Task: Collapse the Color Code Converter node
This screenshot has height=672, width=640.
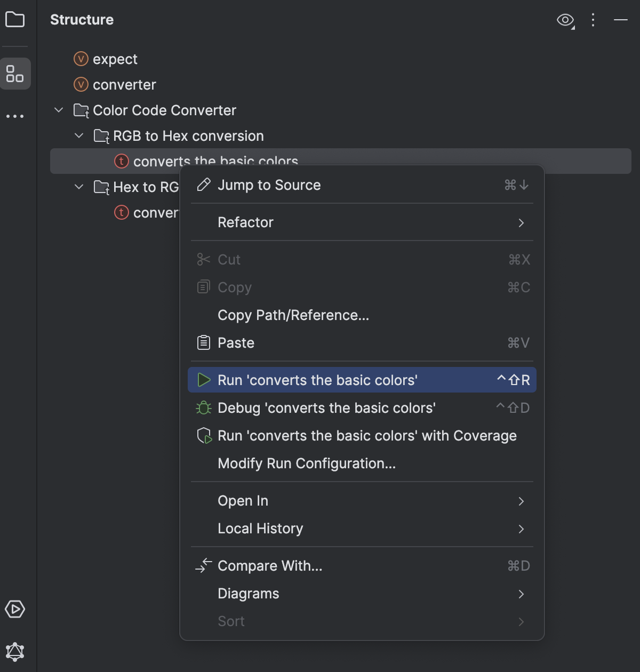Action: click(58, 110)
